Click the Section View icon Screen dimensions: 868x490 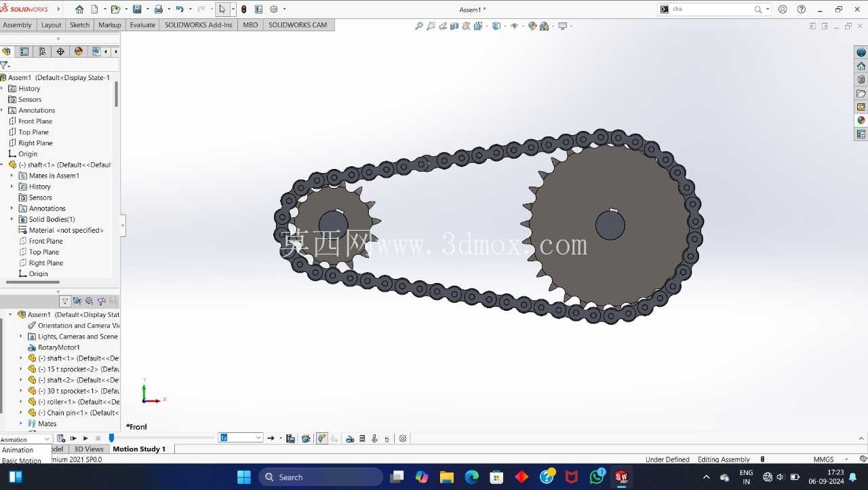454,26
